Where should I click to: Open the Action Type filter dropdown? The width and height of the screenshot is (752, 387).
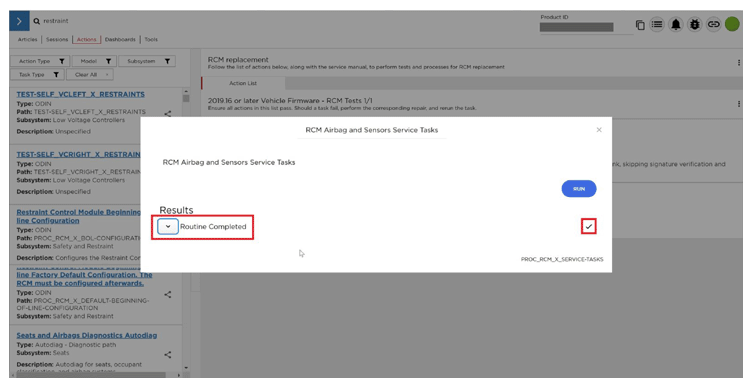(x=40, y=61)
